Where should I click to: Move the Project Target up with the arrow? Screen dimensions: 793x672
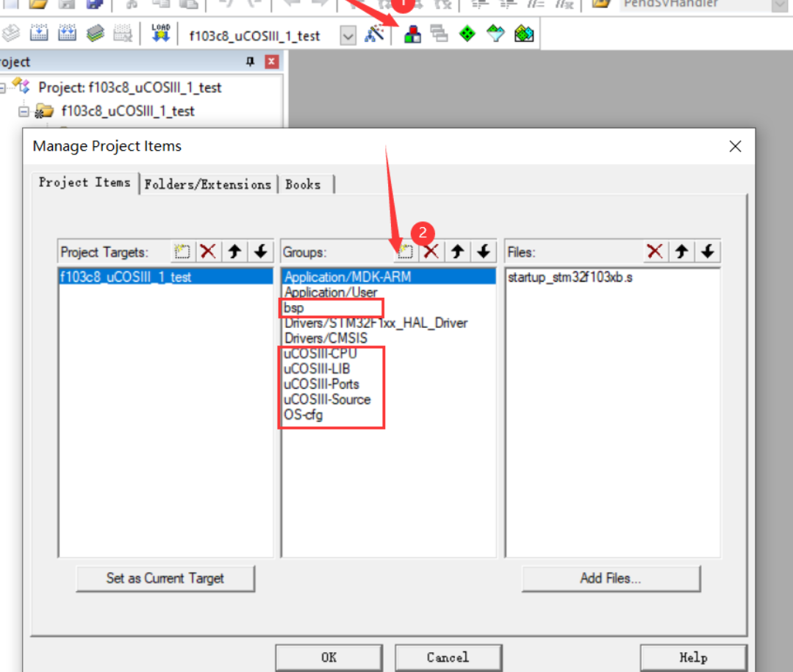[234, 251]
